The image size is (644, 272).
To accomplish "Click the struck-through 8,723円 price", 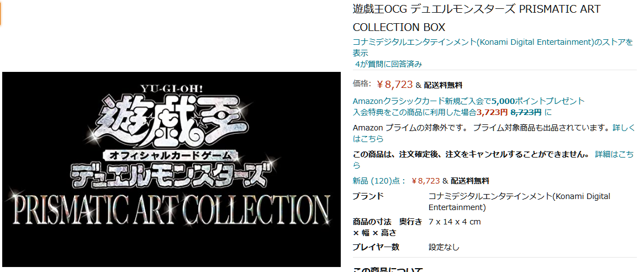I will [x=526, y=112].
